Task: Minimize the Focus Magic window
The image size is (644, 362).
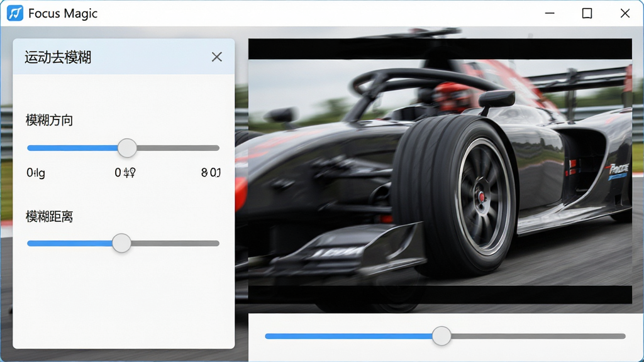Action: pos(550,13)
